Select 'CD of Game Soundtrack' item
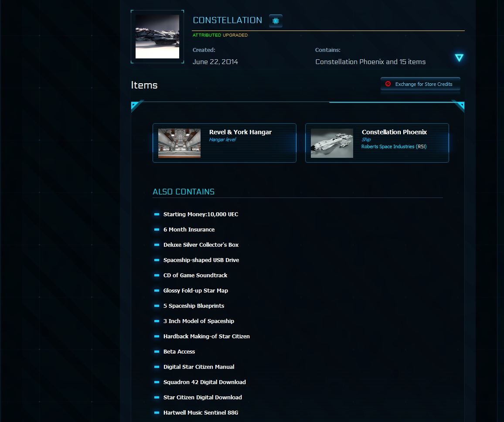The width and height of the screenshot is (504, 422). [x=195, y=276]
